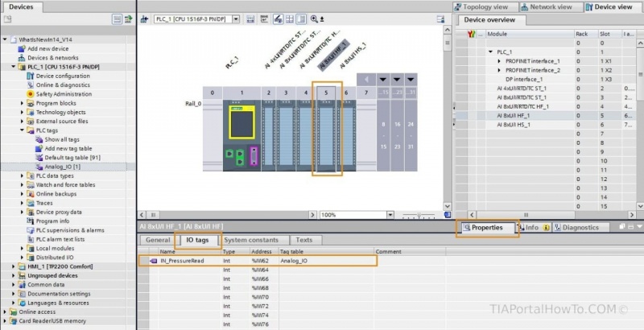
Task: Open PLC alarm text lists
Action: point(60,239)
